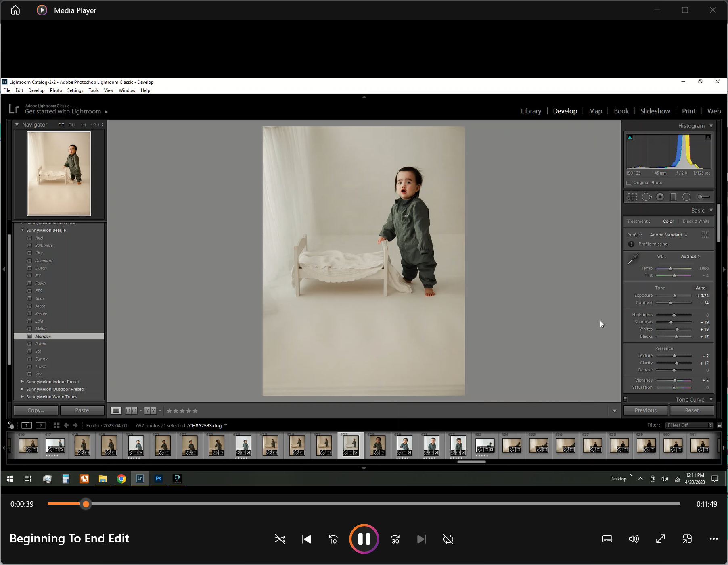Collapse the Tone Curve panel
The height and width of the screenshot is (565, 728).
tap(711, 400)
